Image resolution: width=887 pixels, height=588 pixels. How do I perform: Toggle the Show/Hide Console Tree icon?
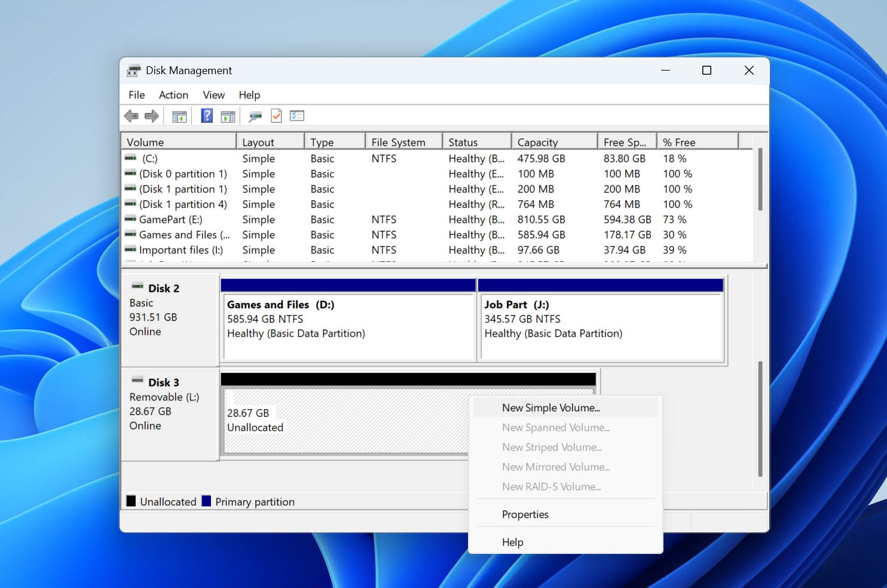179,117
